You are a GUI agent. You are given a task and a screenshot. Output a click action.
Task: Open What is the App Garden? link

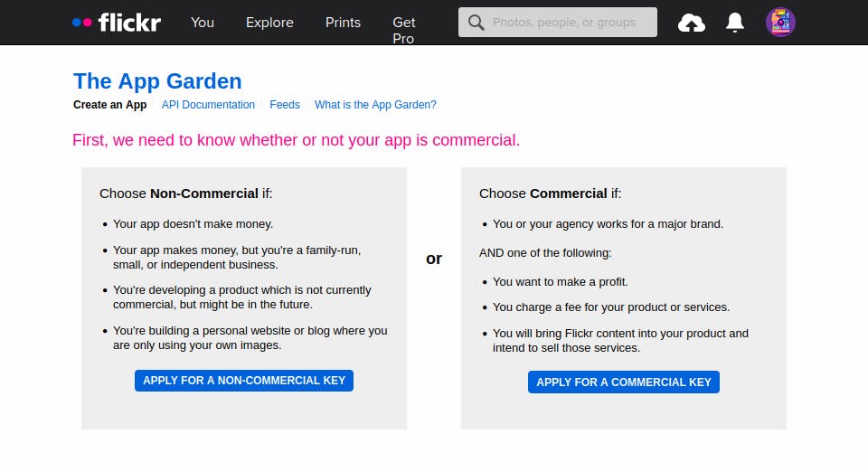pos(375,105)
